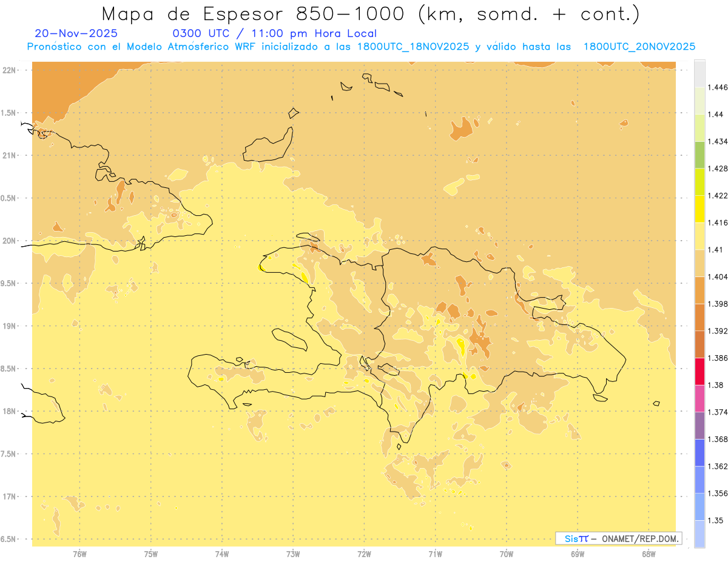Click the color bar value 1.434

pyautogui.click(x=719, y=141)
